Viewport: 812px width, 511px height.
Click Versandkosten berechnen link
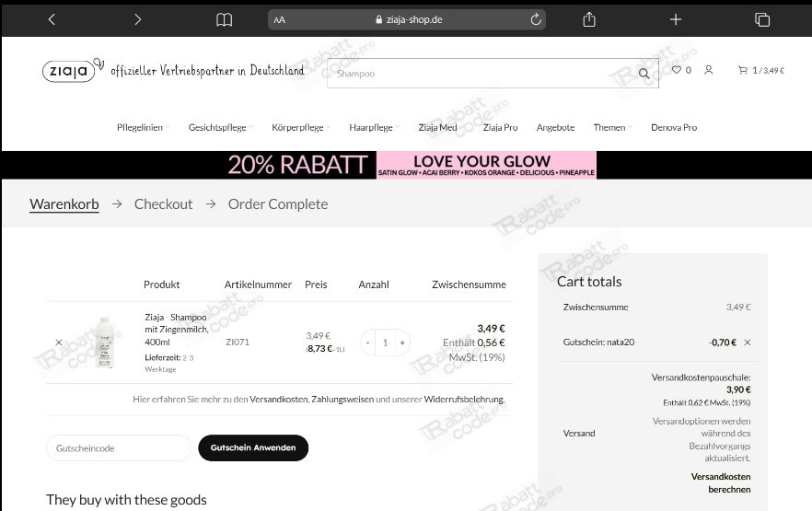tap(720, 482)
